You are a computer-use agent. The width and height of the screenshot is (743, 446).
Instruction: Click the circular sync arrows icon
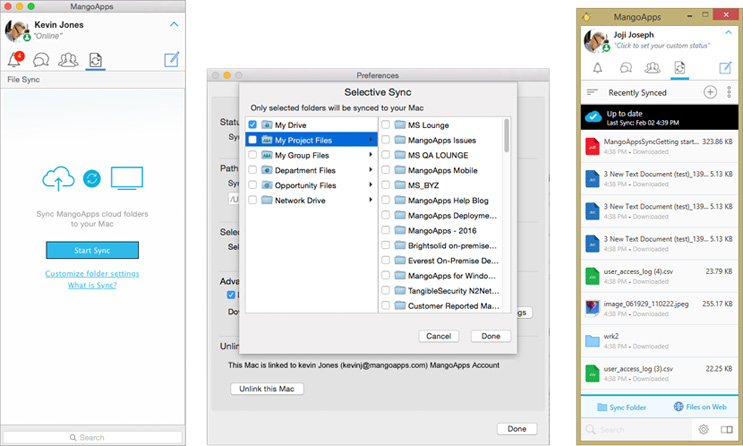click(92, 178)
